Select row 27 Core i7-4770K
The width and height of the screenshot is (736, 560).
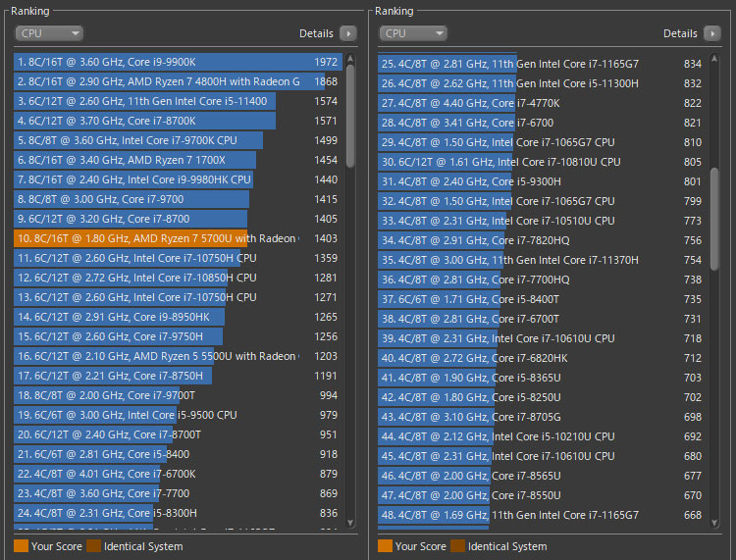(542, 103)
